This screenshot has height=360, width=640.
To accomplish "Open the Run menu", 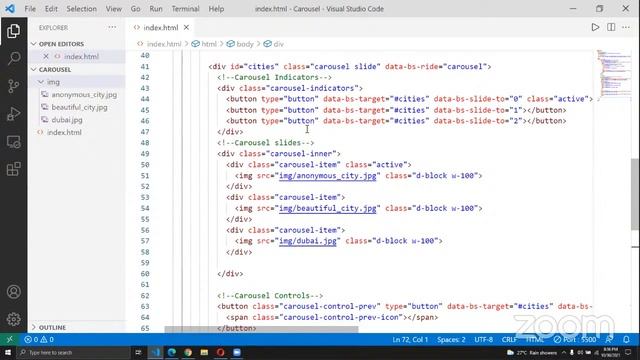I will pyautogui.click(x=156, y=9).
